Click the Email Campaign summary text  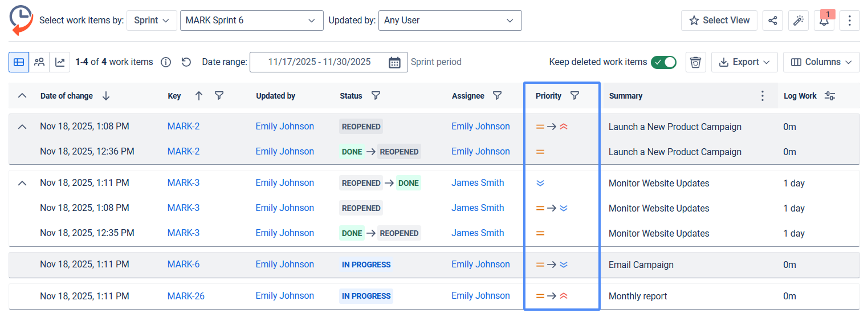pyautogui.click(x=641, y=265)
